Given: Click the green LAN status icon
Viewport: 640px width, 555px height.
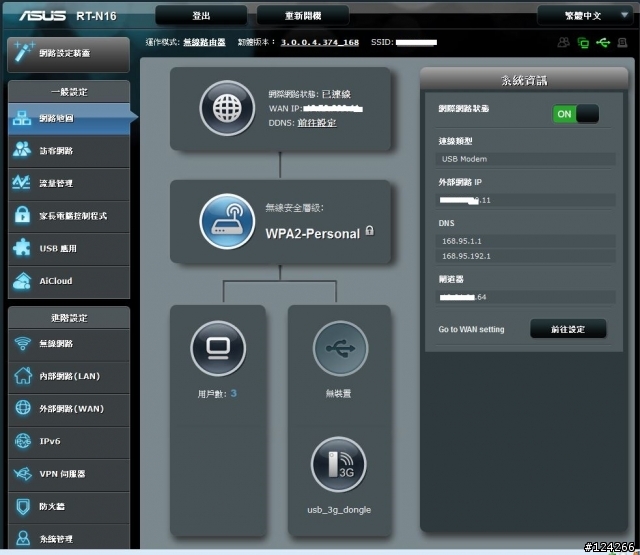Looking at the screenshot, I should click(x=583, y=42).
